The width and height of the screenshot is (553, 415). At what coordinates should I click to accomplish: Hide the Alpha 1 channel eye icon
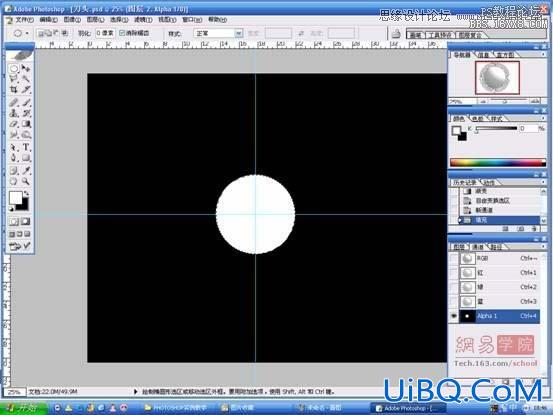tap(454, 316)
